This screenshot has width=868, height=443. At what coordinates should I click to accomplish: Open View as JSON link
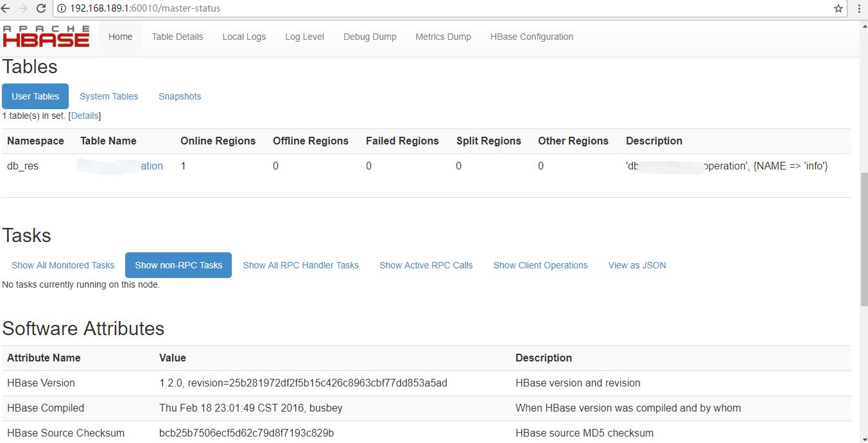pyautogui.click(x=637, y=265)
